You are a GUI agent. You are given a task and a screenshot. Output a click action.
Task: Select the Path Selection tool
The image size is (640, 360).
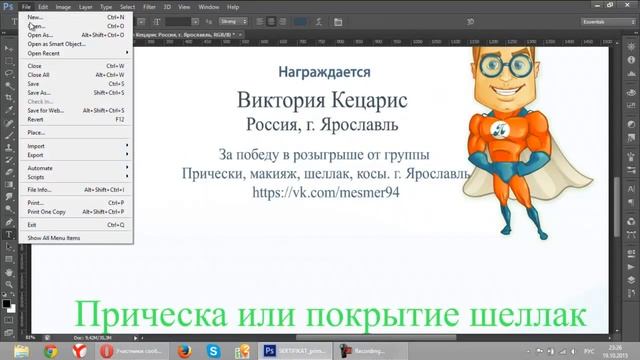(9, 247)
